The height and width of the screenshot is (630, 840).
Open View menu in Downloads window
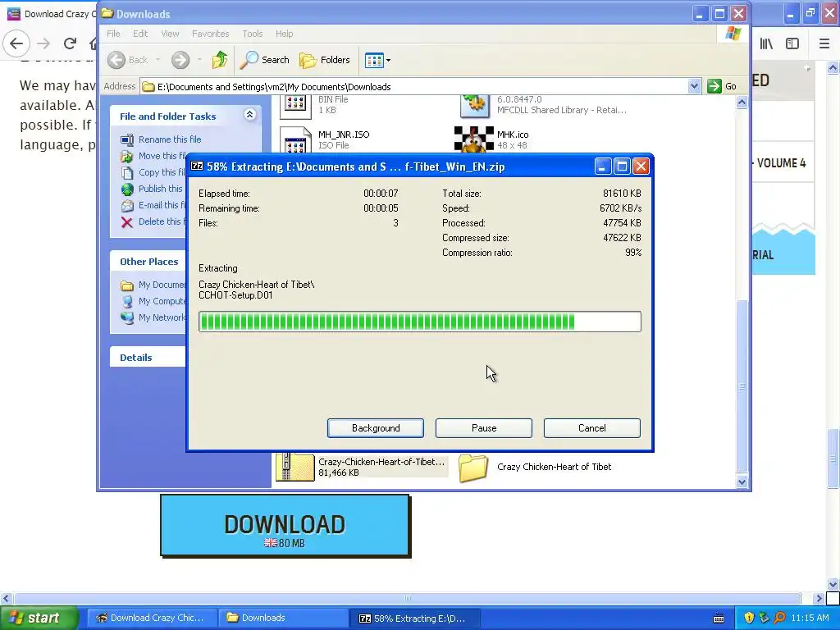(170, 34)
